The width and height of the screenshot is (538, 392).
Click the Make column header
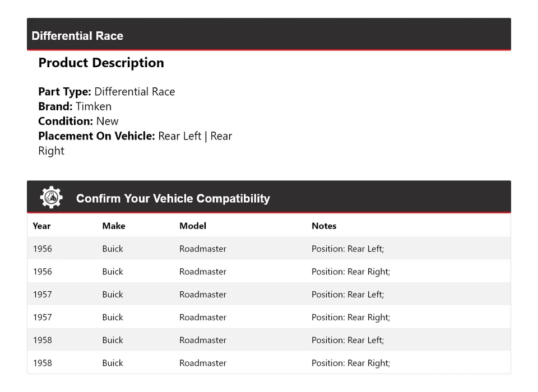point(114,226)
